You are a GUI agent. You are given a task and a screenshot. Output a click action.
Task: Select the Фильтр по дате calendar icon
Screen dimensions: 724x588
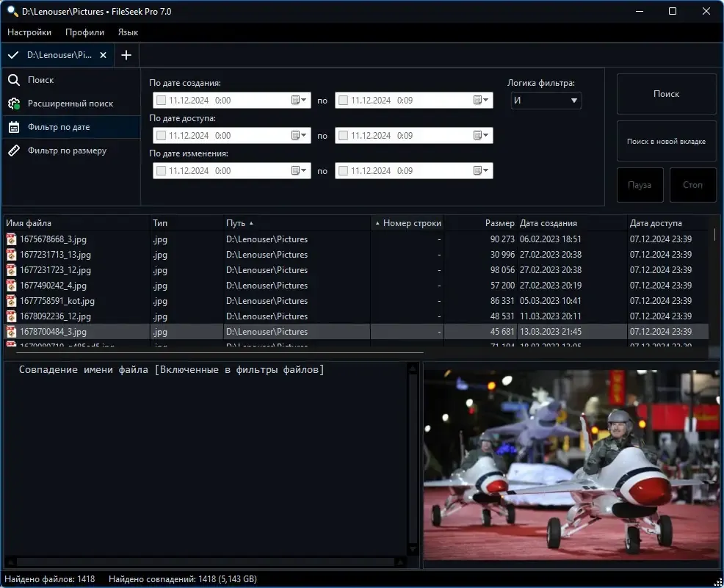click(x=14, y=127)
